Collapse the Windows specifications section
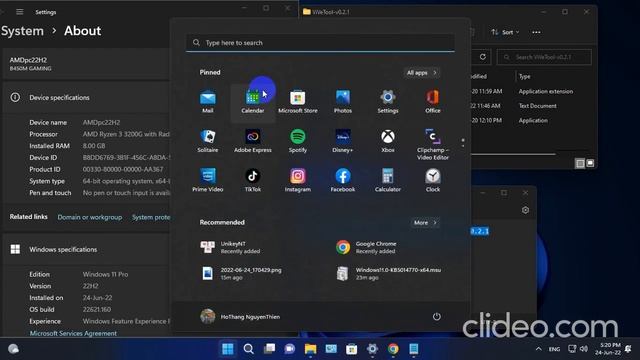640x360 pixels. point(87,249)
